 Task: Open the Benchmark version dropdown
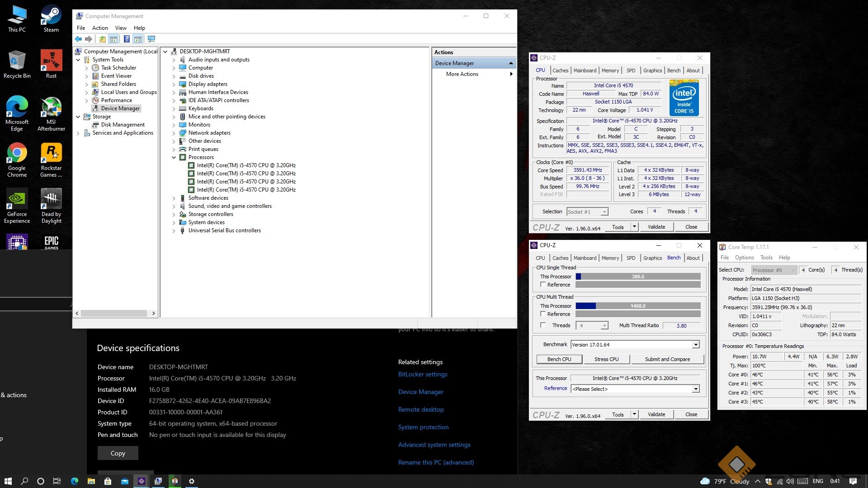click(696, 345)
